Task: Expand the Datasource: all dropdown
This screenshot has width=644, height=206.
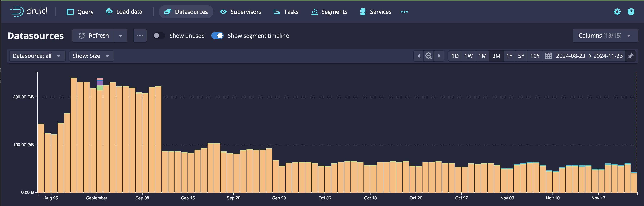Action: click(37, 56)
